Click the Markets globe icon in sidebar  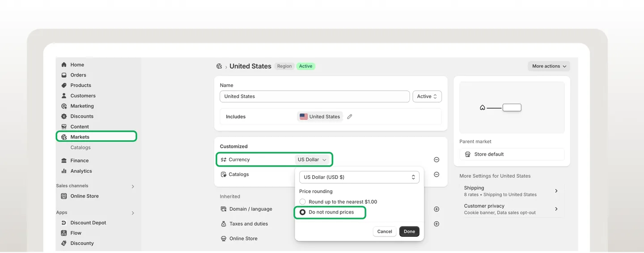(x=64, y=137)
